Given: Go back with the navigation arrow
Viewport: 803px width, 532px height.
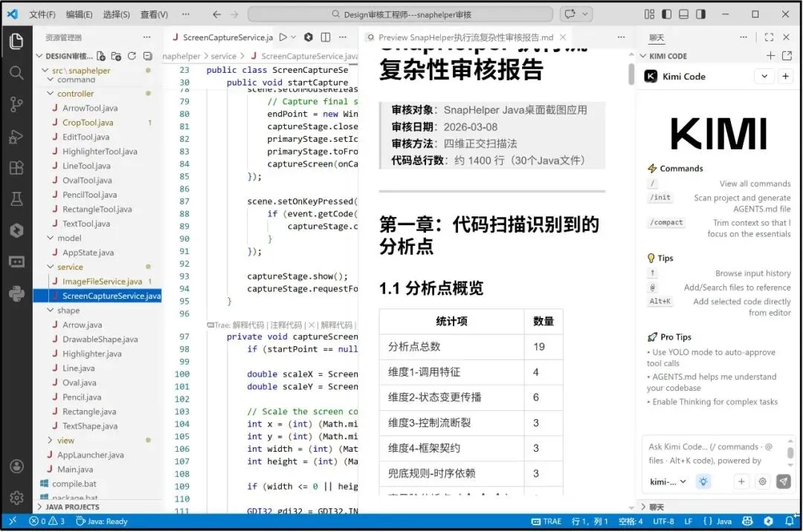Looking at the screenshot, I should 216,14.
